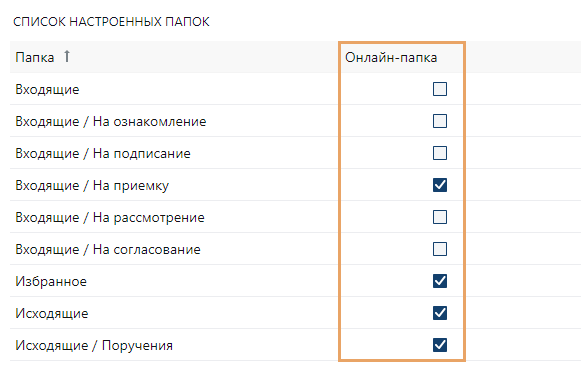Uncheck the Исходящие online folder checkbox
Viewport: 581px width, 368px height.
point(440,313)
